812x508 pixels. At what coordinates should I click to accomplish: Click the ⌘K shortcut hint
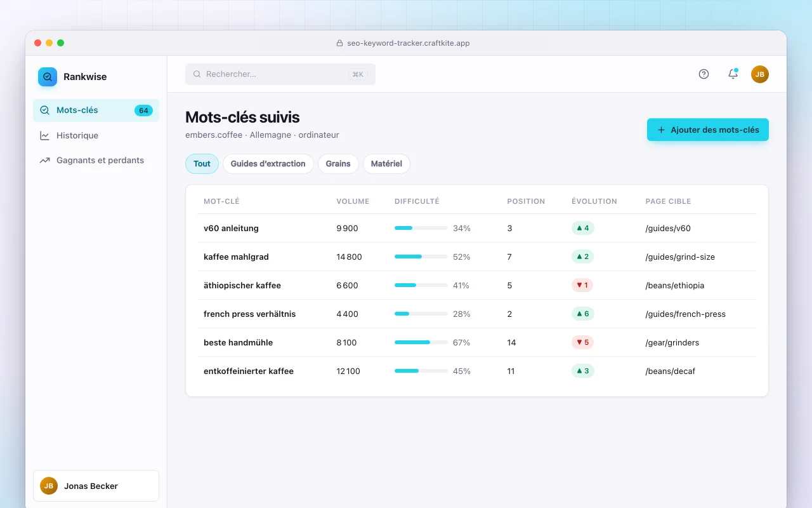358,74
